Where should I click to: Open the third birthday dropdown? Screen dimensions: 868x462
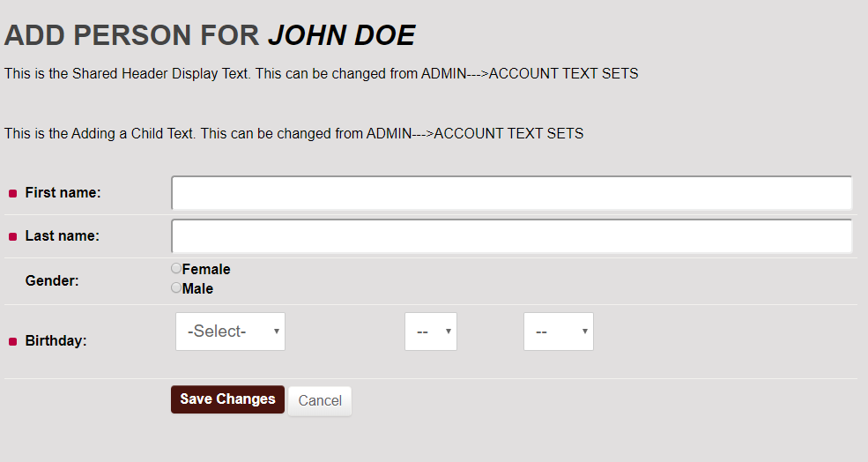click(x=559, y=332)
